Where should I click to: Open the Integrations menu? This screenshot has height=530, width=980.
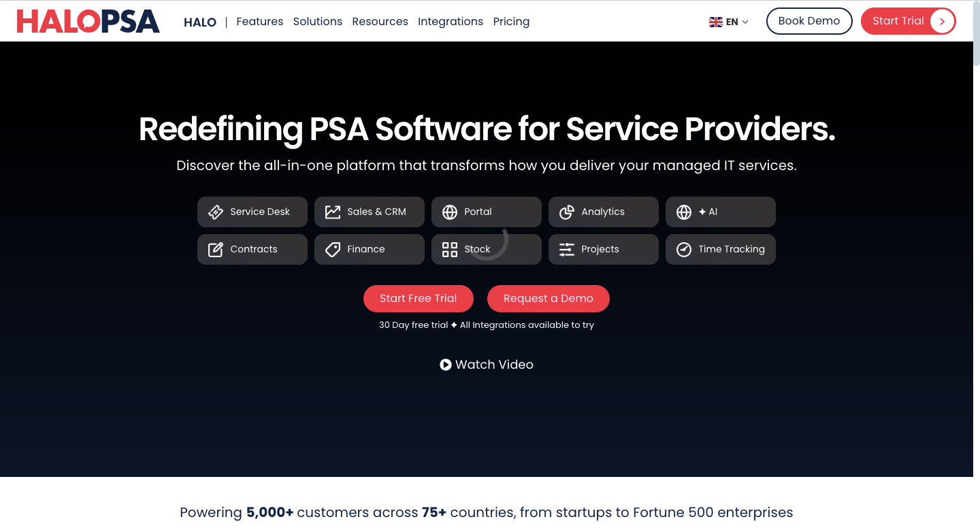[x=451, y=21]
